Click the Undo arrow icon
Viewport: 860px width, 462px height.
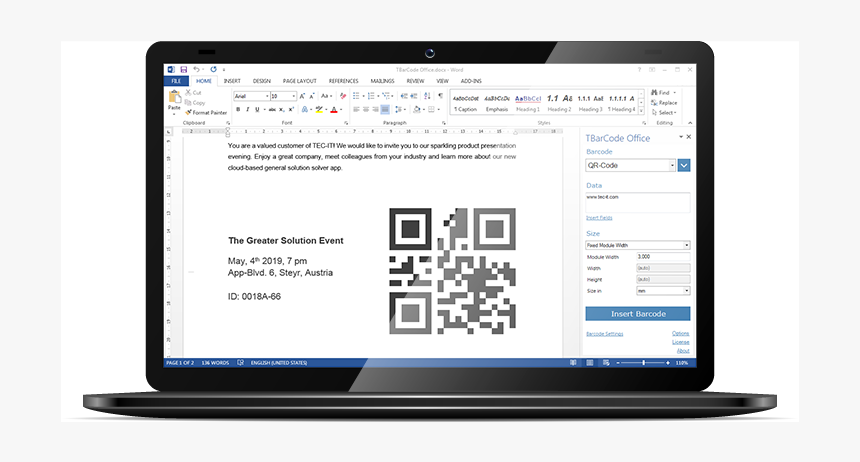tap(196, 70)
